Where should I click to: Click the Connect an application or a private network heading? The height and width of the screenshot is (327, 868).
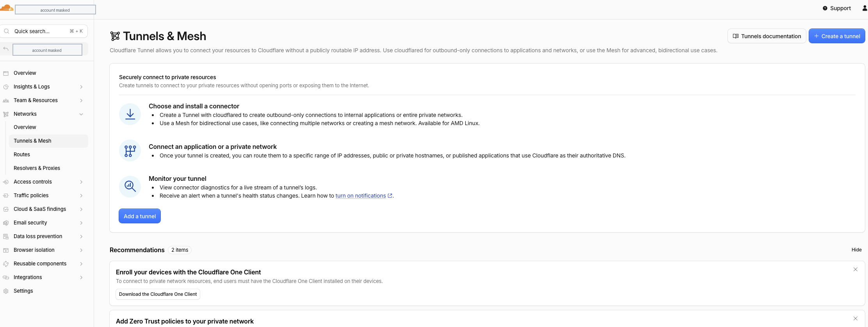(x=213, y=147)
